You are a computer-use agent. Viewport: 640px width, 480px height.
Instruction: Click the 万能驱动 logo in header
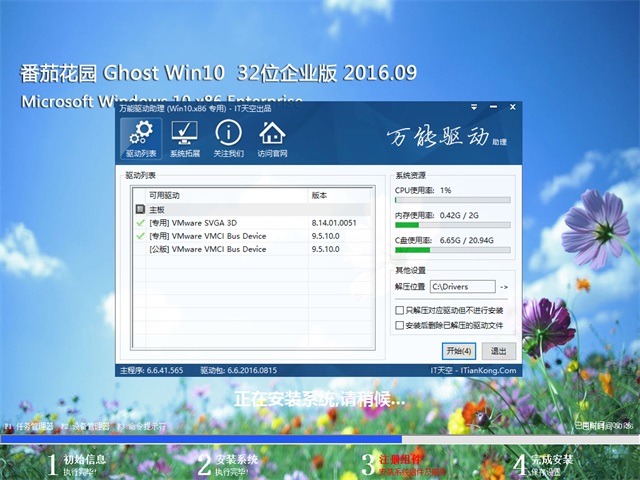click(x=447, y=137)
